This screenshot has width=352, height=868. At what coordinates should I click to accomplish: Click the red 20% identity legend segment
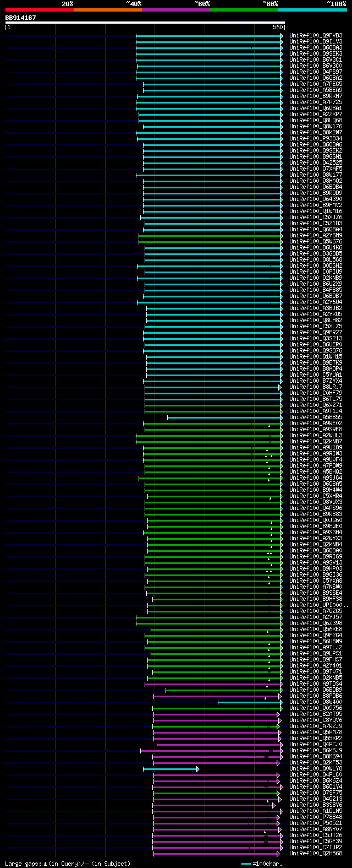coord(39,10)
